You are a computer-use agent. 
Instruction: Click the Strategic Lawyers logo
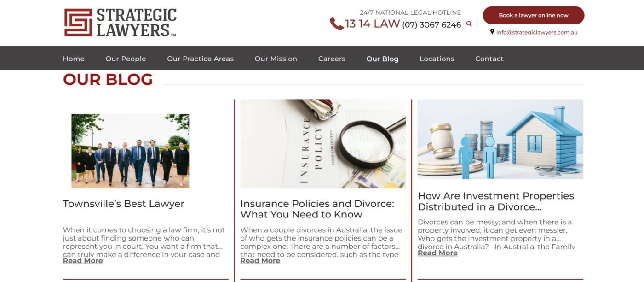pos(121,22)
